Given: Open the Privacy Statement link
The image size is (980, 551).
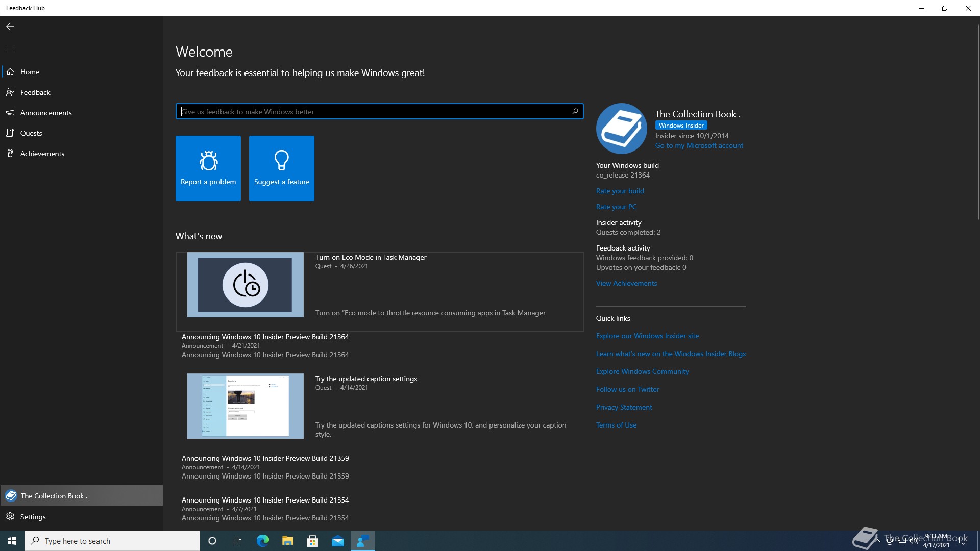Looking at the screenshot, I should (x=624, y=407).
